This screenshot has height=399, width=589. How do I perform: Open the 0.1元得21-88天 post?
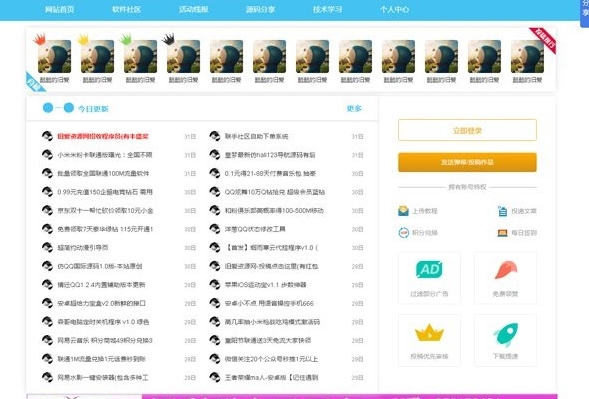coord(270,174)
